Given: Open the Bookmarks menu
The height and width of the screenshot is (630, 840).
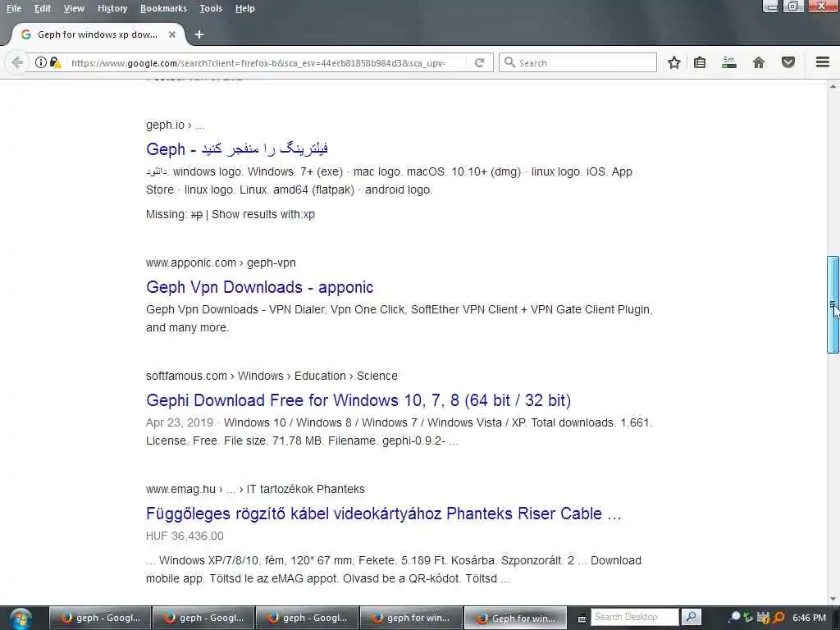Looking at the screenshot, I should [x=163, y=8].
